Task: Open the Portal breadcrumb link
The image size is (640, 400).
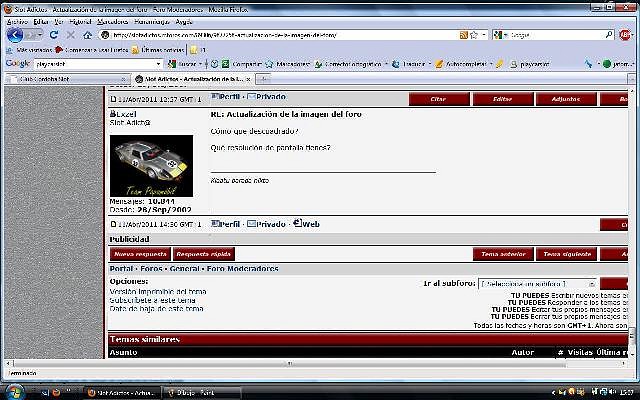Action: click(x=121, y=269)
